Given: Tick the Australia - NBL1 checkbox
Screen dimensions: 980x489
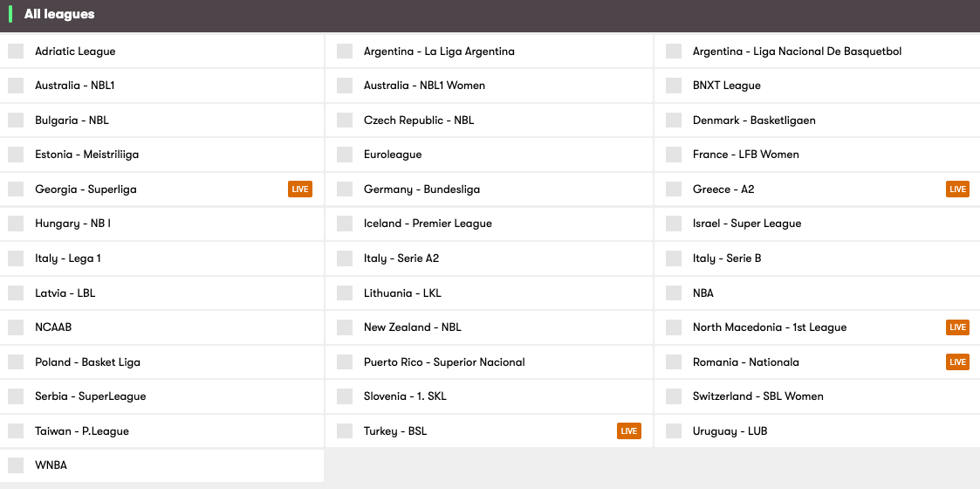Looking at the screenshot, I should [x=16, y=86].
